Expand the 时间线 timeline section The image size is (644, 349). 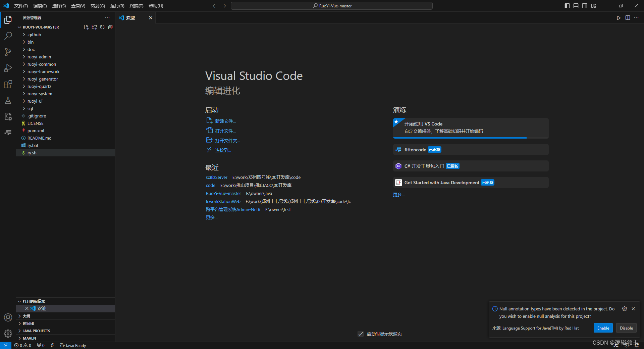(66, 323)
